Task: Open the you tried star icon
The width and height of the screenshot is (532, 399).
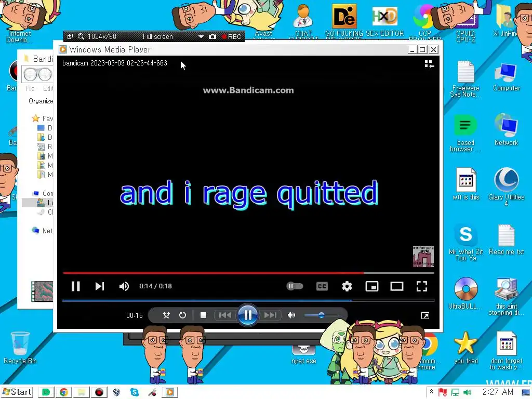Action: click(466, 348)
